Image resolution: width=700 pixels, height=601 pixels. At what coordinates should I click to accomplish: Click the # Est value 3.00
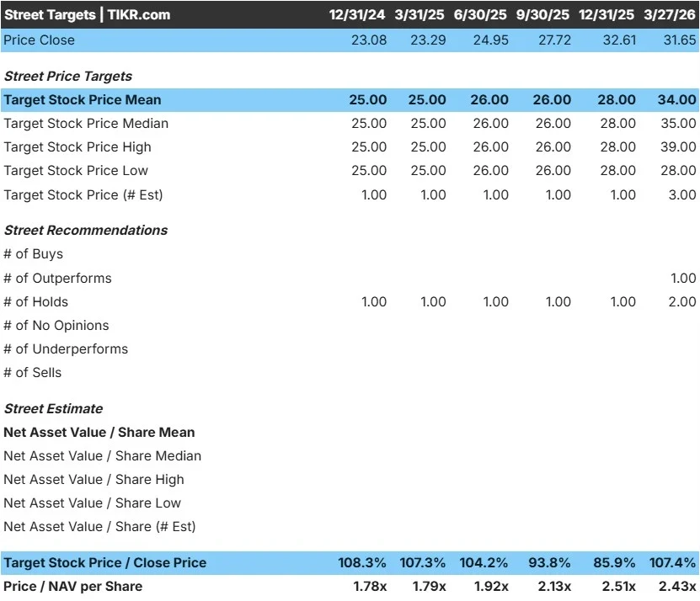coord(682,195)
